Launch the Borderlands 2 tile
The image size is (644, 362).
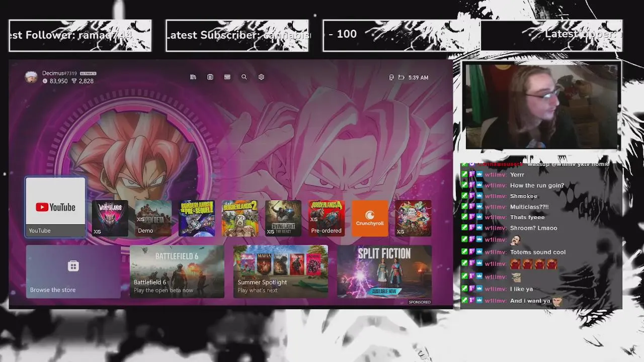click(x=240, y=218)
